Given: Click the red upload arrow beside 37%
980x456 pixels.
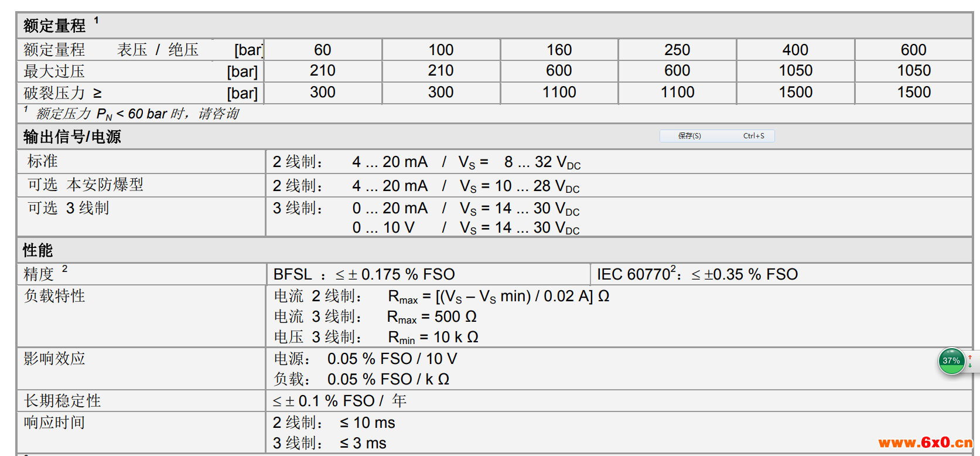Looking at the screenshot, I should (970, 357).
